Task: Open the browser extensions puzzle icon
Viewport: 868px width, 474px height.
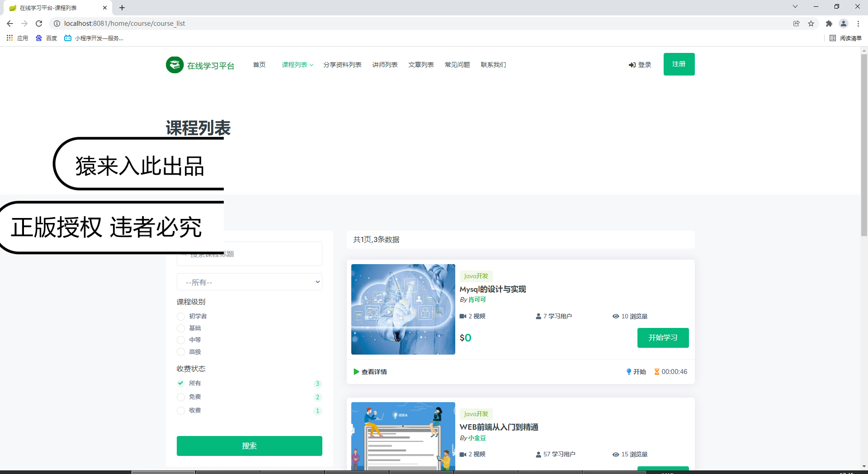Action: point(829,24)
